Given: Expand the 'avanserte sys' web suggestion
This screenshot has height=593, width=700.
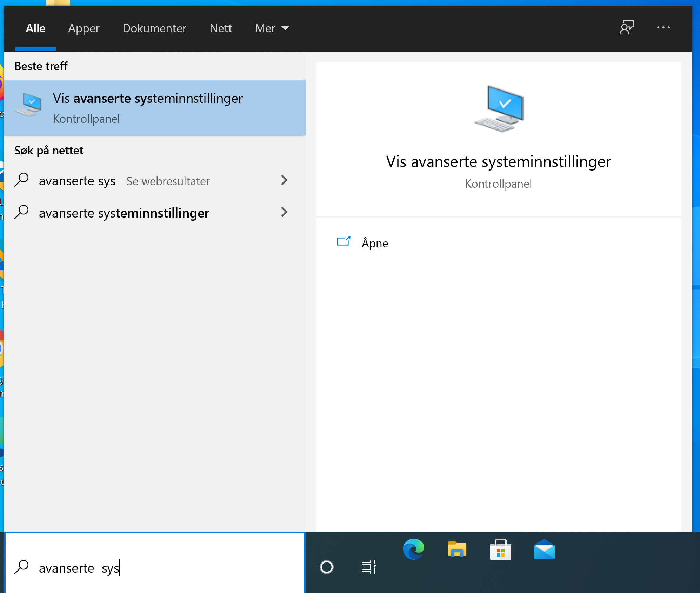Looking at the screenshot, I should pyautogui.click(x=284, y=180).
